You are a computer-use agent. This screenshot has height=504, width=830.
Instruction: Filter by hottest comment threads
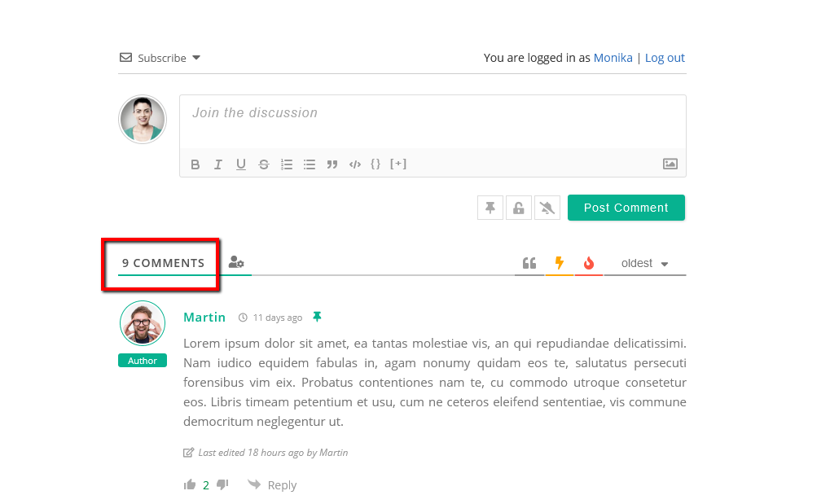[x=589, y=263]
